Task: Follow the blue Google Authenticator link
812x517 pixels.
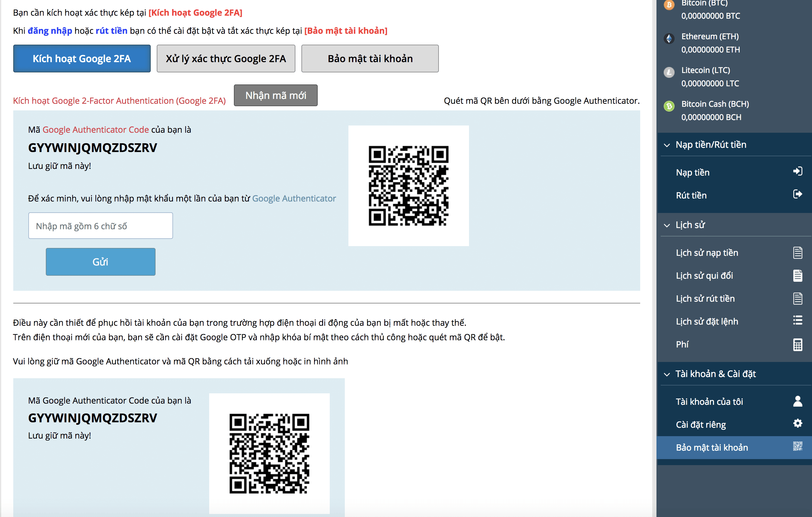Action: pyautogui.click(x=294, y=198)
